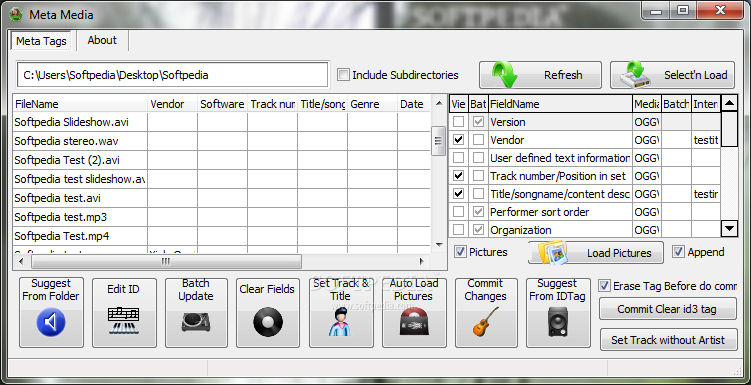
Task: Uncheck the View box for Vendor field
Action: pos(458,140)
